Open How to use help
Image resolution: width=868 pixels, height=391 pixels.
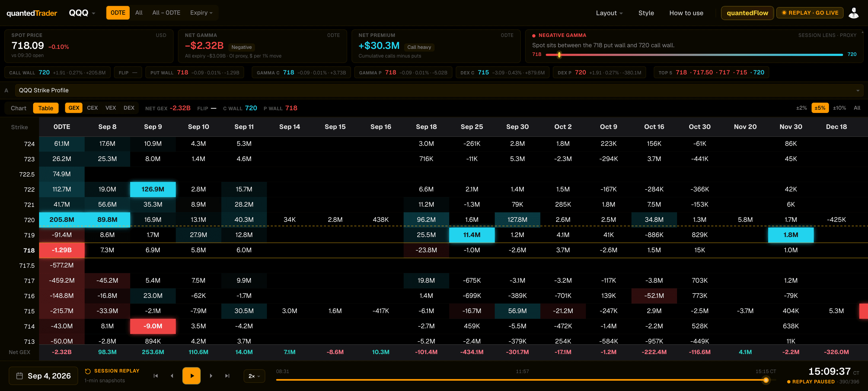click(686, 13)
